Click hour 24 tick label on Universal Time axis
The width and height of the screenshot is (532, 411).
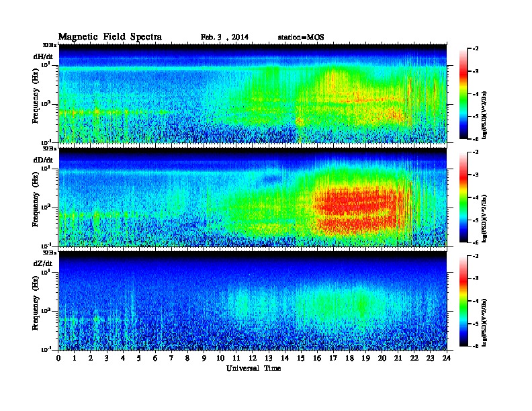click(x=447, y=359)
